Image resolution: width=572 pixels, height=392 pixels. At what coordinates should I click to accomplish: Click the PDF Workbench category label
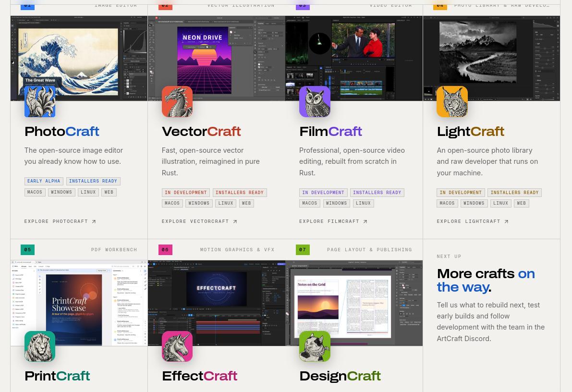click(114, 250)
